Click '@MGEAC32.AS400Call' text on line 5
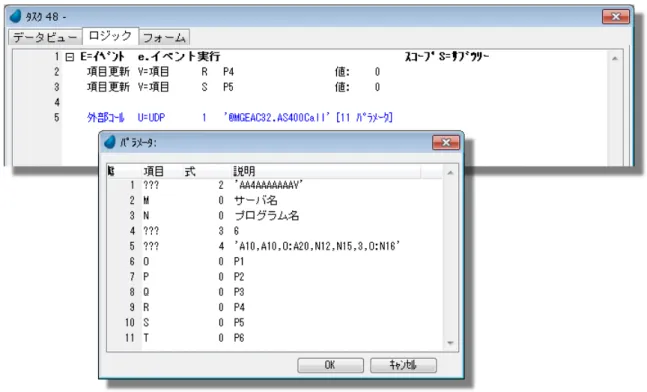This screenshot has width=647, height=392. pos(277,118)
